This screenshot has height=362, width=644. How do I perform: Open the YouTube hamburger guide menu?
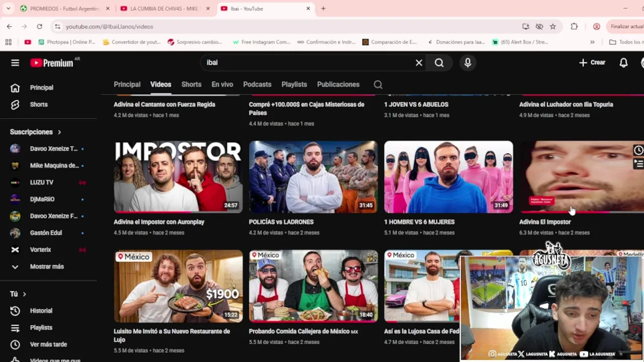tap(15, 62)
